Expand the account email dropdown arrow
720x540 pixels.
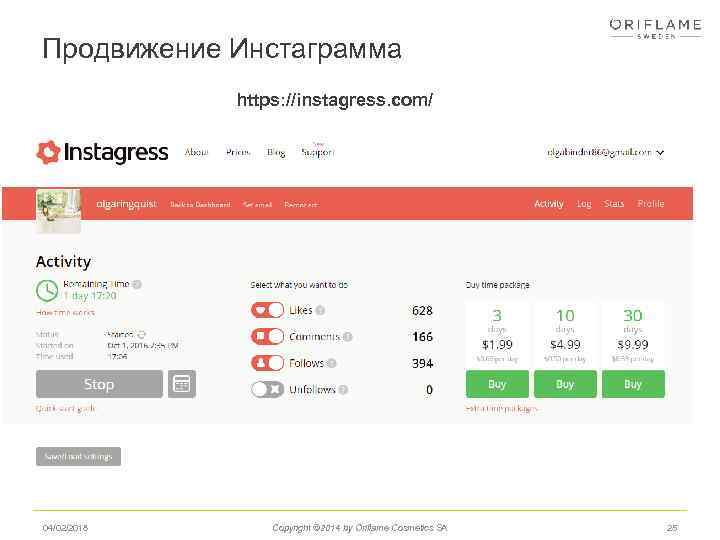tap(660, 153)
